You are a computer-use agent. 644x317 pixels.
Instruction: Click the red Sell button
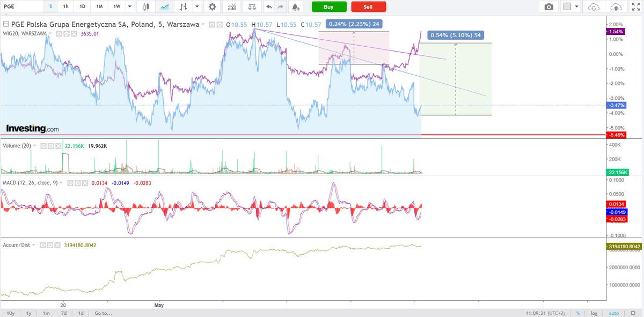click(x=368, y=7)
